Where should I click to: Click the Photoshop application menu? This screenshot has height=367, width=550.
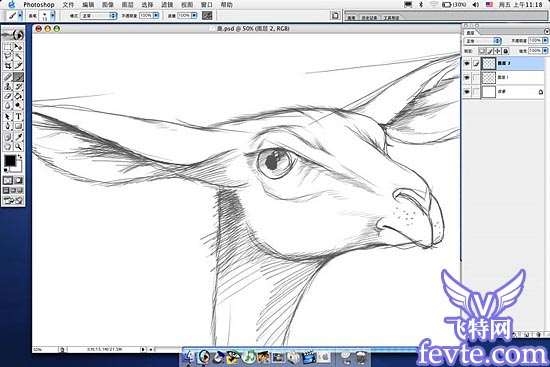pos(39,5)
